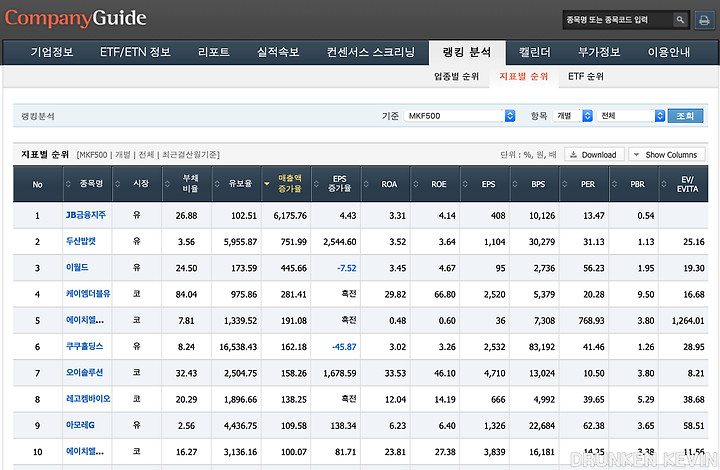Open the 컨센서스 스크리닝 menu
The height and width of the screenshot is (470, 720).
pyautogui.click(x=371, y=52)
